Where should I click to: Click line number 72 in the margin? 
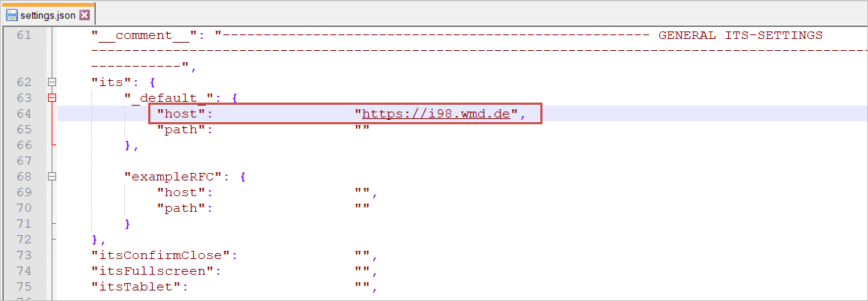23,240
